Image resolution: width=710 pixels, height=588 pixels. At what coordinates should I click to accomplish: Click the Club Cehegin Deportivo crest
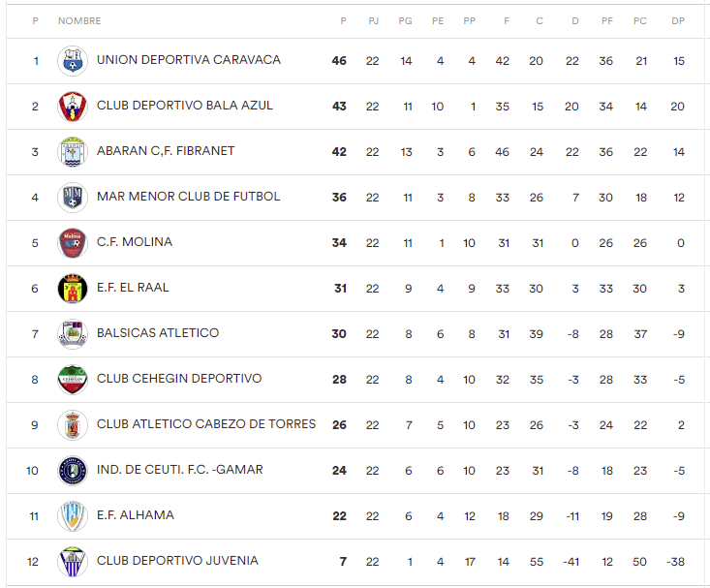pos(73,380)
